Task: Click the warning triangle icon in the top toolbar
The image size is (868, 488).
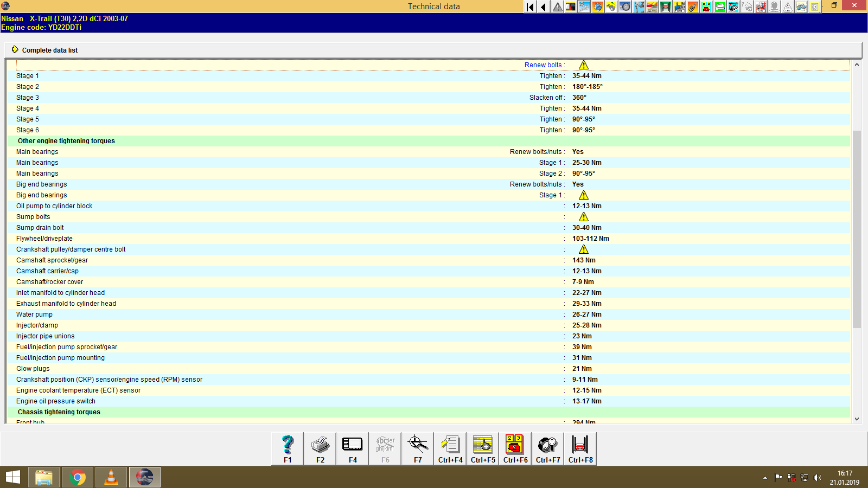Action: [557, 7]
